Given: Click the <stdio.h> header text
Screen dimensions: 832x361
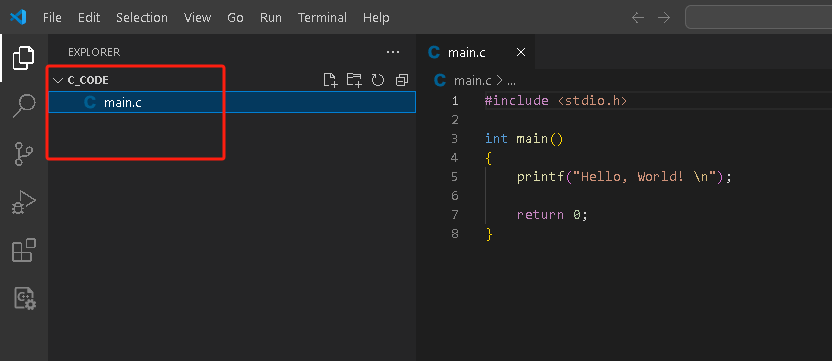Looking at the screenshot, I should coord(592,100).
